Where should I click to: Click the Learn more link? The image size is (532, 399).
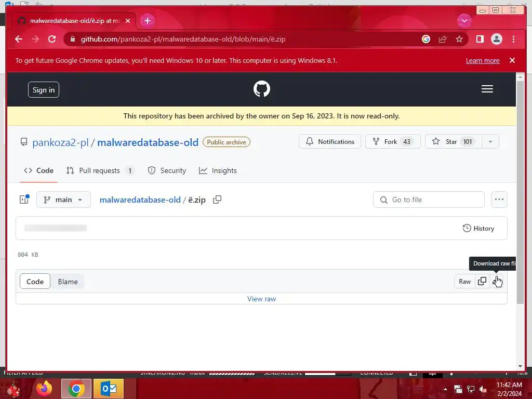click(483, 61)
